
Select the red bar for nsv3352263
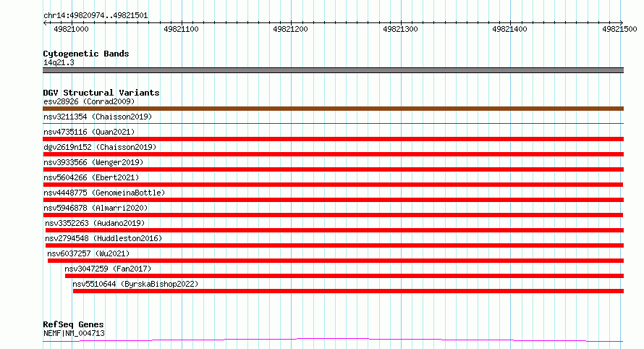335,230
